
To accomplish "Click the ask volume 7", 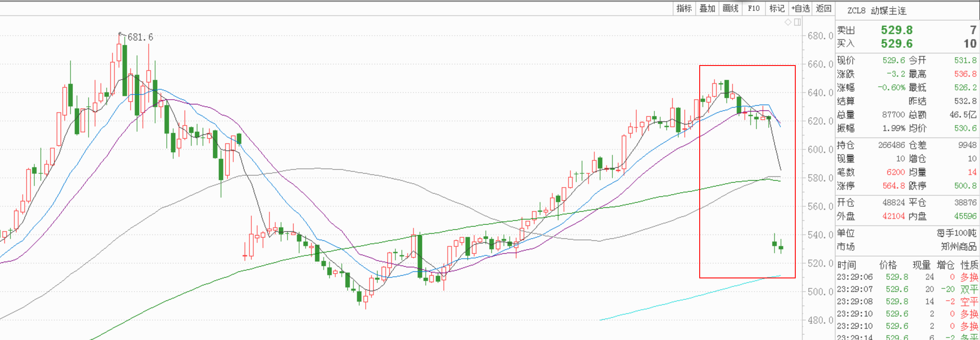I will click(x=973, y=30).
